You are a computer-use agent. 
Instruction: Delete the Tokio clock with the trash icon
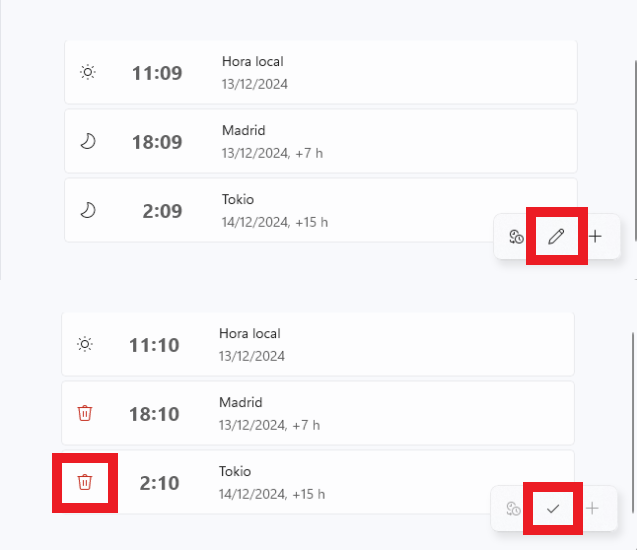click(x=85, y=482)
